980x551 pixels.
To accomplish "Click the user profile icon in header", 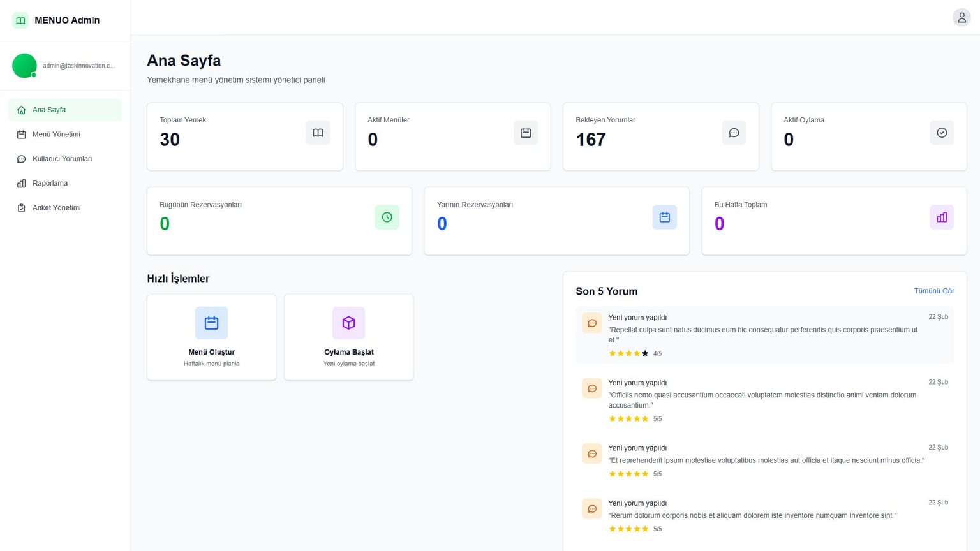I will pos(961,17).
